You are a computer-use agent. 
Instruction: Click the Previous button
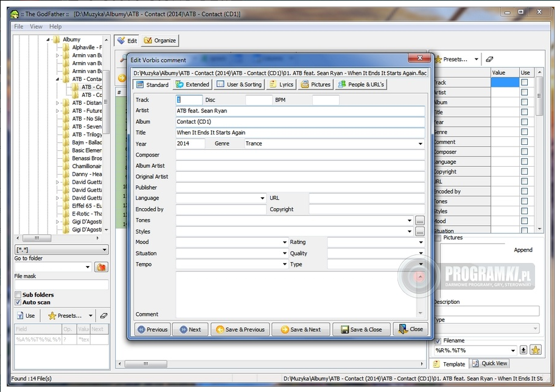[x=153, y=329]
